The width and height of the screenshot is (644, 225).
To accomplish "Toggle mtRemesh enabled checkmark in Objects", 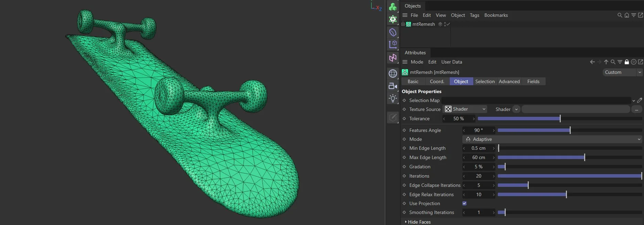I will [x=448, y=24].
